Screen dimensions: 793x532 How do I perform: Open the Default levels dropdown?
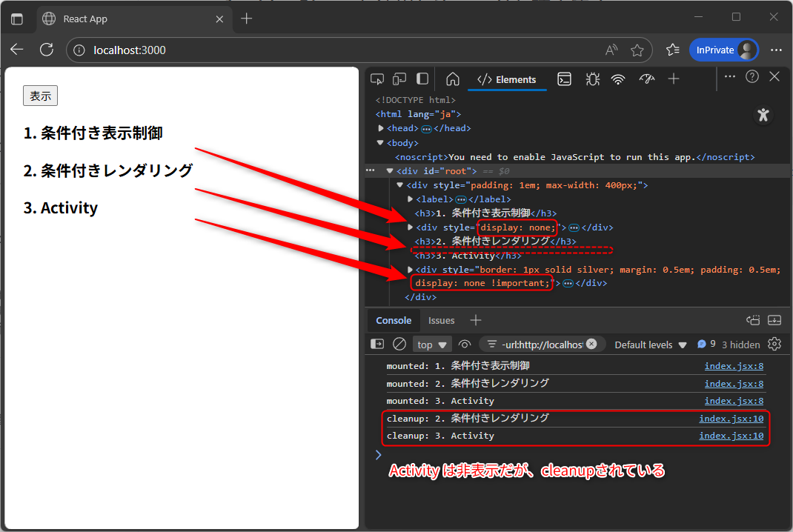tap(650, 344)
